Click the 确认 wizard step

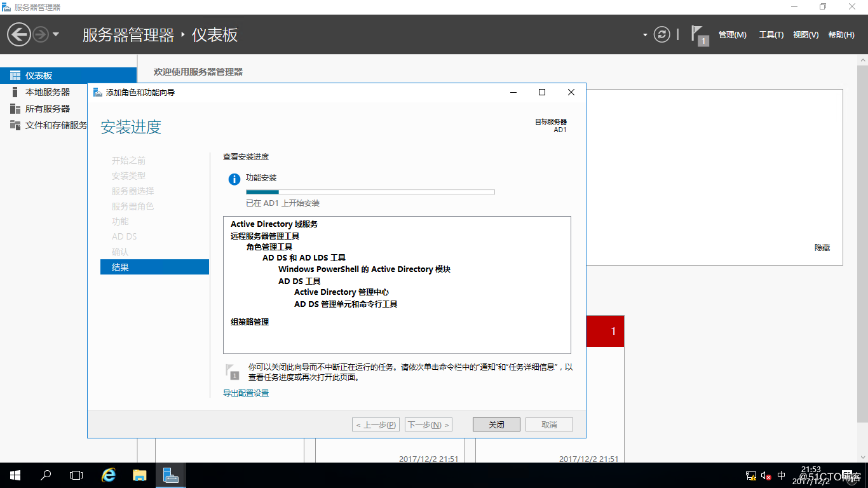click(120, 252)
